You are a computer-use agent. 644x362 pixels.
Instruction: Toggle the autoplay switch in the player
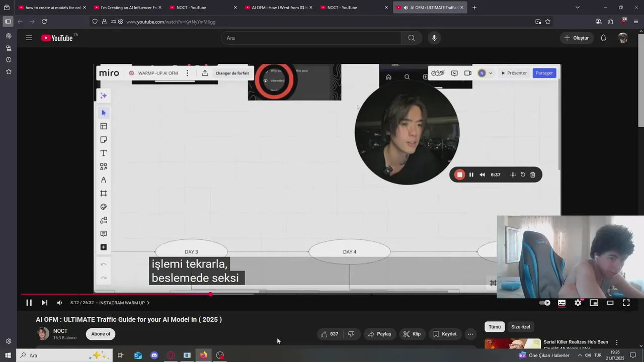[x=545, y=303]
